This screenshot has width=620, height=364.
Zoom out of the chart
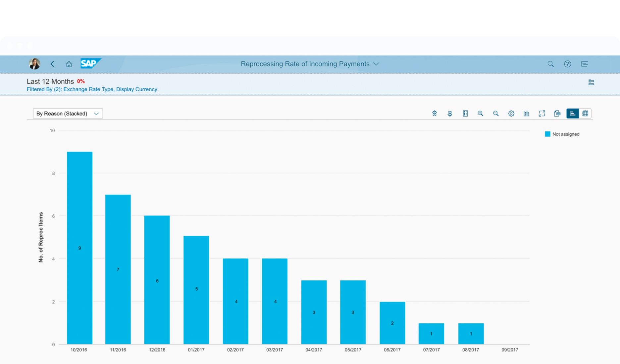click(496, 114)
